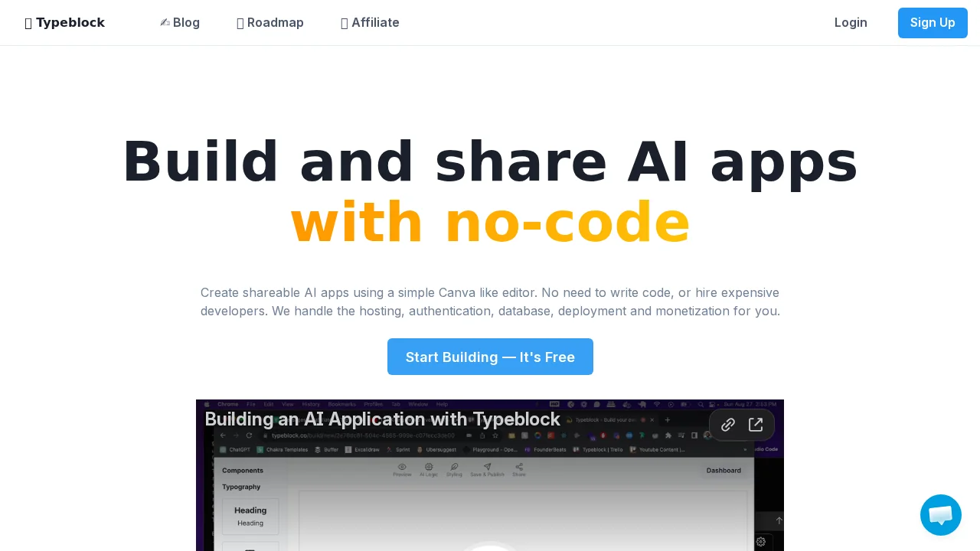
Task: Click the AI Logic icon in the video toolbar
Action: tap(428, 466)
